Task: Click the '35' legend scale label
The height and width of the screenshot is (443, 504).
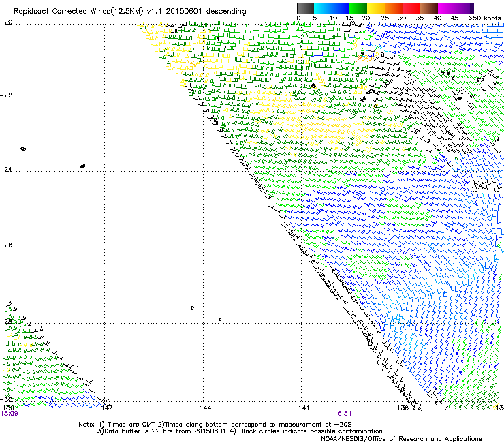Action: [x=420, y=18]
